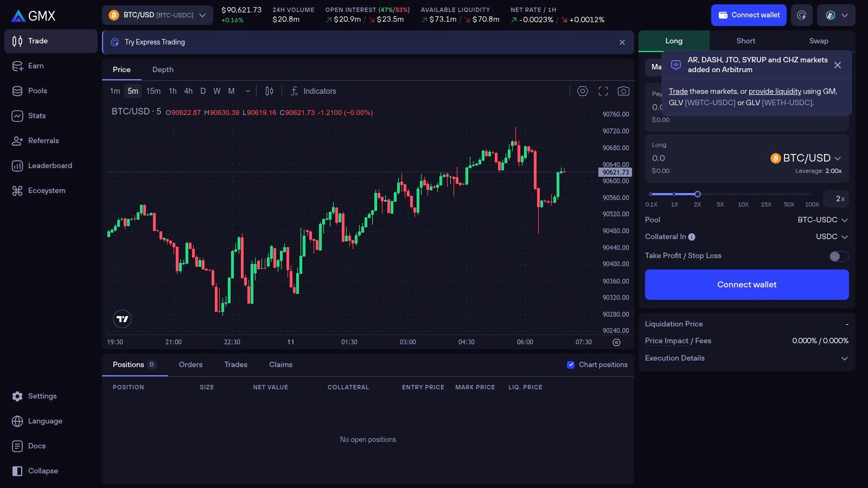Viewport: 868px width, 488px height.
Task: Click the wallet icon on Connect wallet
Action: (x=723, y=15)
